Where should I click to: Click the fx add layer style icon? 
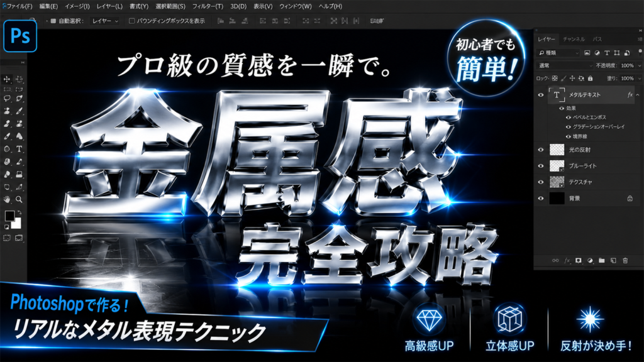[x=567, y=260]
